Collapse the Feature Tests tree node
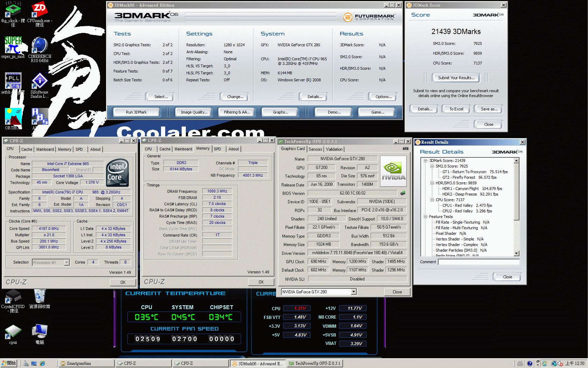This screenshot has height=368, width=588. point(426,217)
